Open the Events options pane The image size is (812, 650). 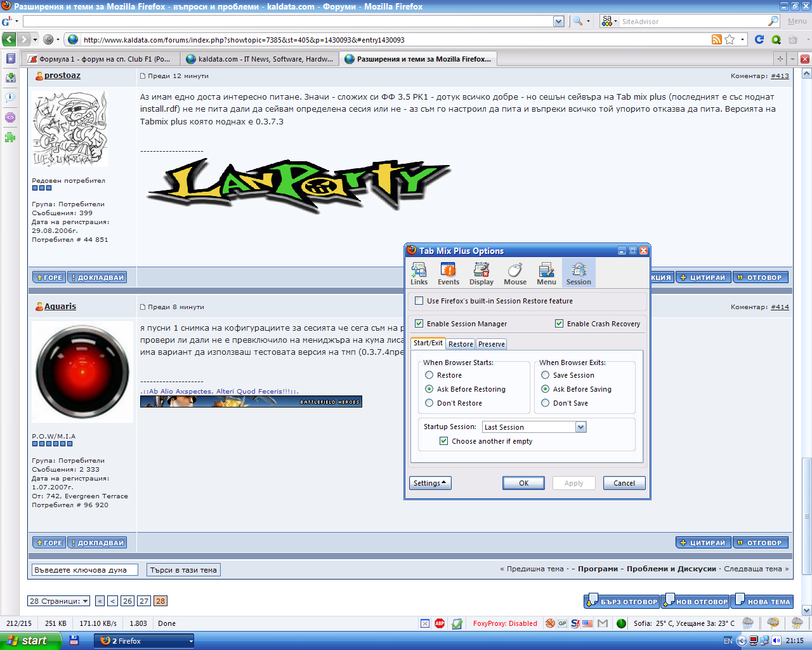[x=448, y=274]
